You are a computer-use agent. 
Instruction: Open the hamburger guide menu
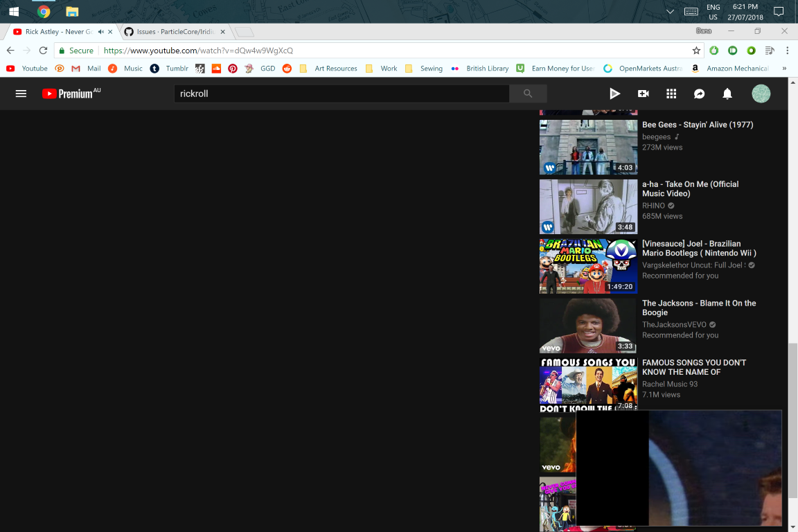pos(21,94)
